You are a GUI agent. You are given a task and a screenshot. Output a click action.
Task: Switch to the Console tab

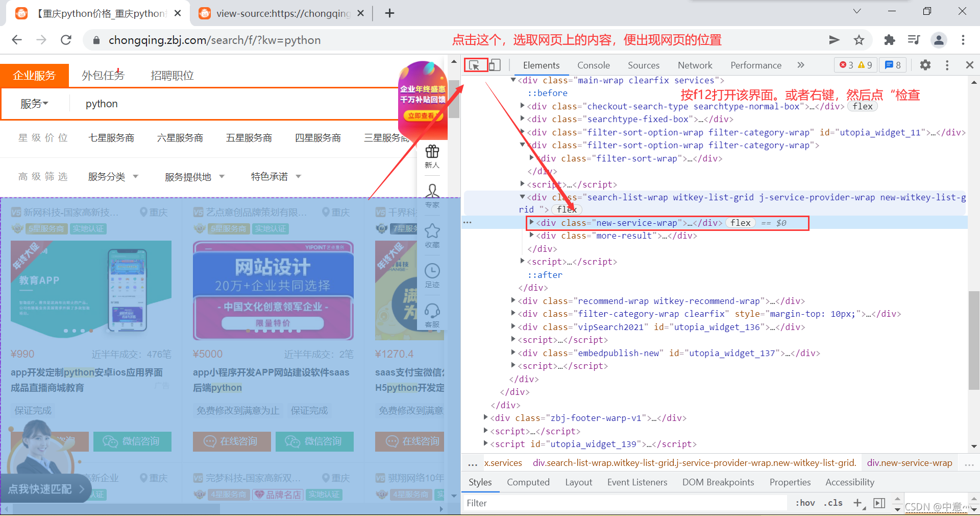(593, 65)
